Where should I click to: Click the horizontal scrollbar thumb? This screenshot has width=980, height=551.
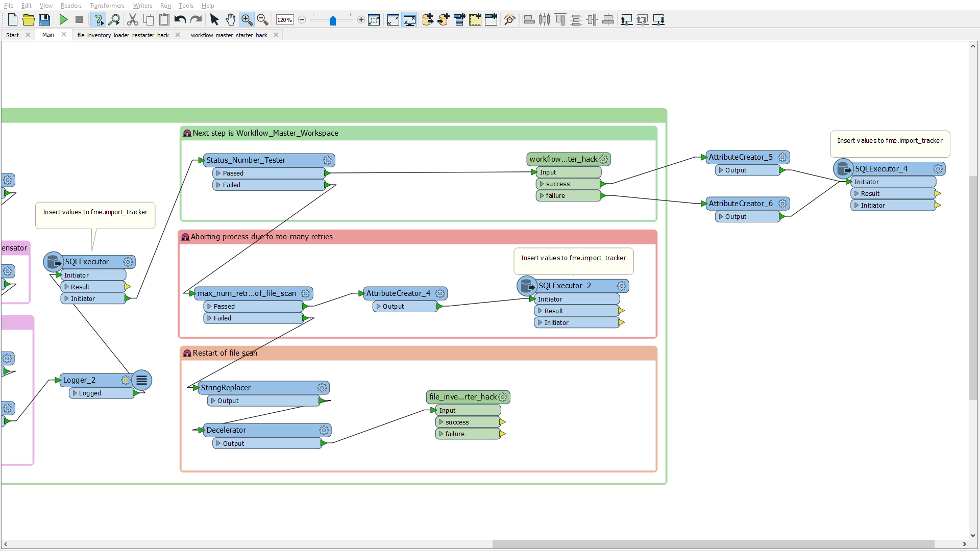click(x=713, y=544)
